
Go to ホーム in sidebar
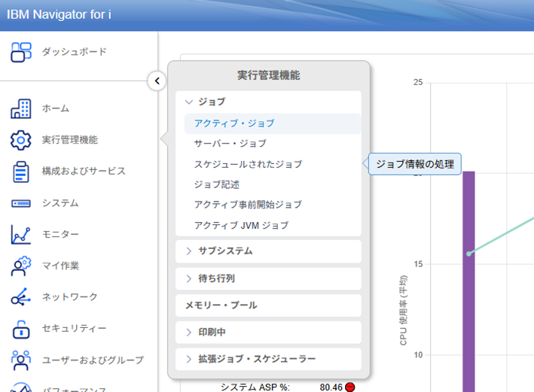coord(56,108)
